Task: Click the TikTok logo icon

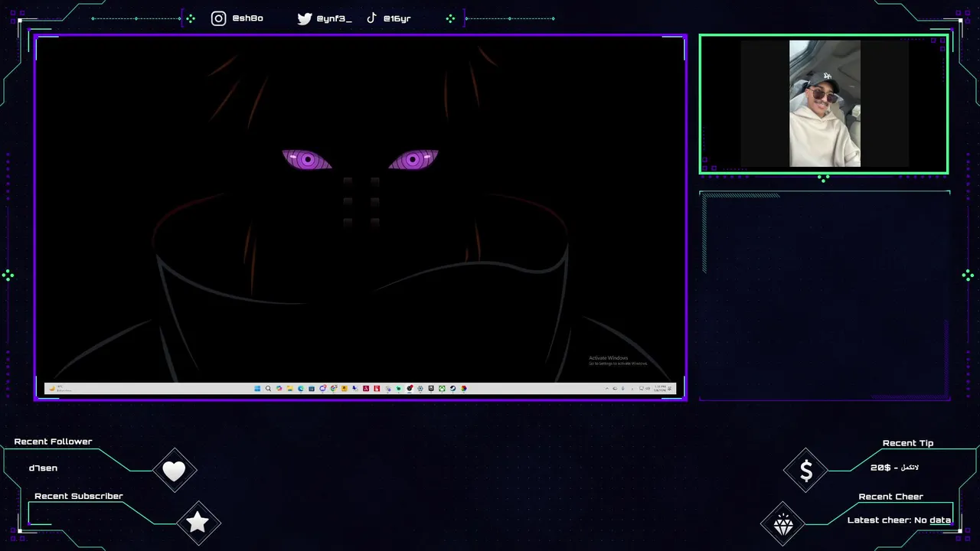Action: [371, 18]
